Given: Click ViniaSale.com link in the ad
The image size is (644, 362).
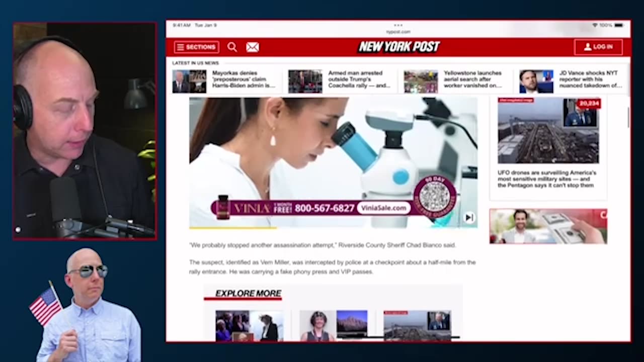Looking at the screenshot, I should 383,208.
